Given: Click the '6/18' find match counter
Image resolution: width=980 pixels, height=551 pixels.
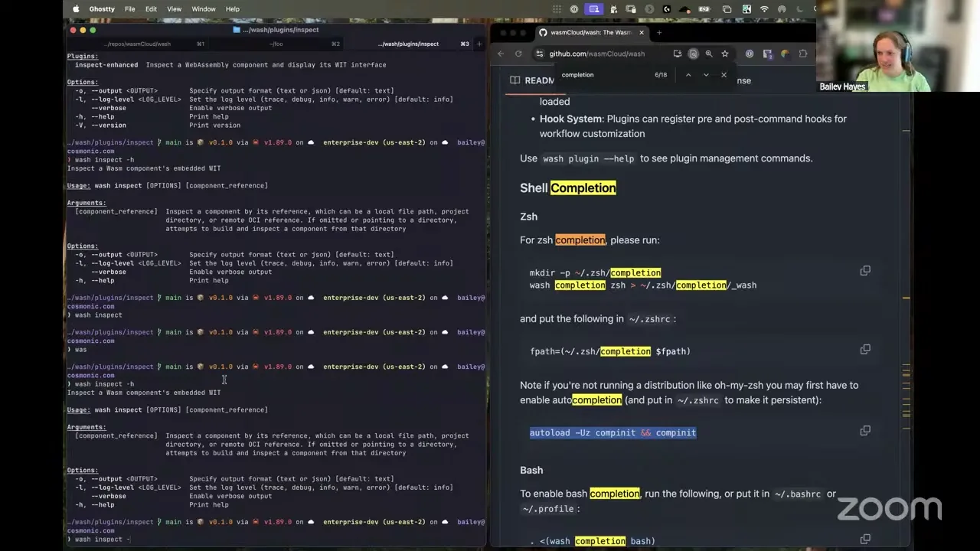Looking at the screenshot, I should tap(661, 75).
